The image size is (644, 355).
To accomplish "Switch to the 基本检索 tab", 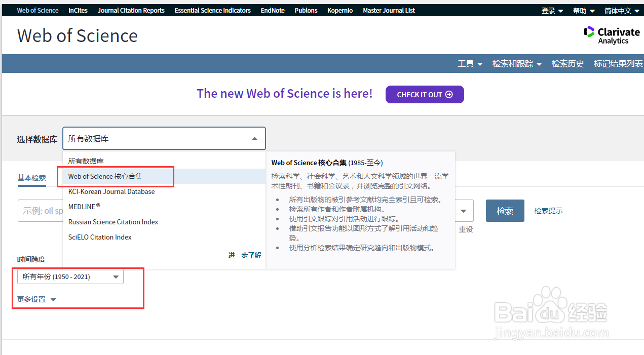I will point(31,178).
